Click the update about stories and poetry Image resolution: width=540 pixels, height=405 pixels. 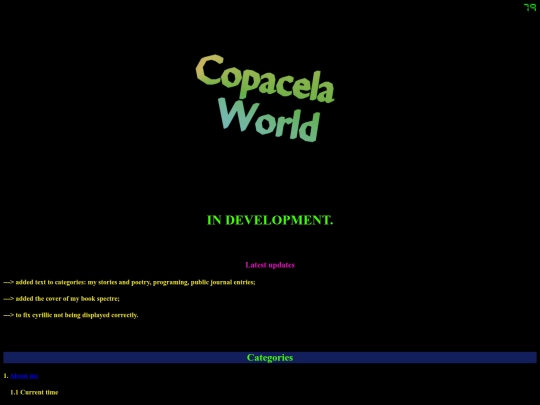point(129,282)
